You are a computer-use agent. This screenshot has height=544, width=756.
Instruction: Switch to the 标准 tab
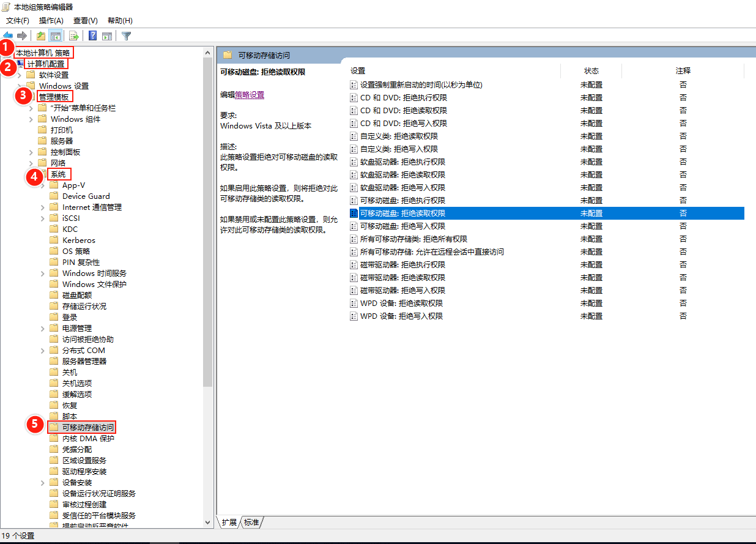(x=251, y=522)
